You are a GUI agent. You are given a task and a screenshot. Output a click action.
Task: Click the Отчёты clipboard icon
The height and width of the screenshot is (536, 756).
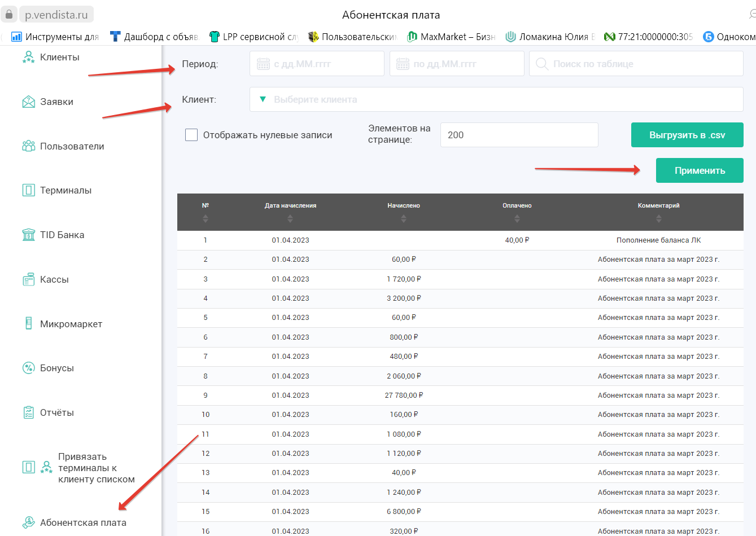click(28, 412)
